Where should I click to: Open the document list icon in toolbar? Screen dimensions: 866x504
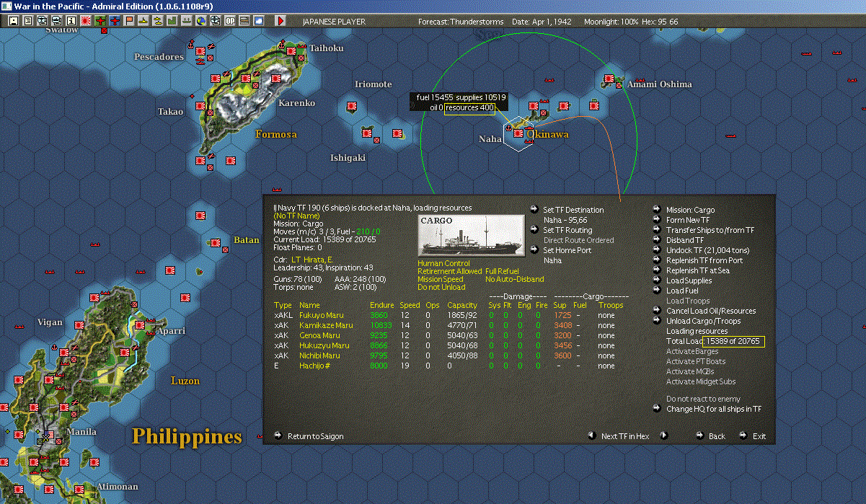click(x=27, y=21)
